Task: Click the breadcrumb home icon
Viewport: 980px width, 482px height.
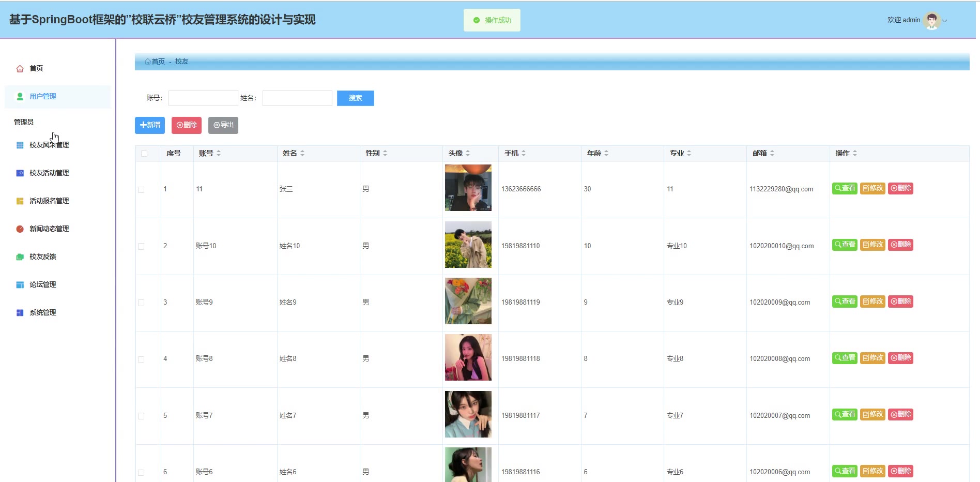Action: point(148,62)
